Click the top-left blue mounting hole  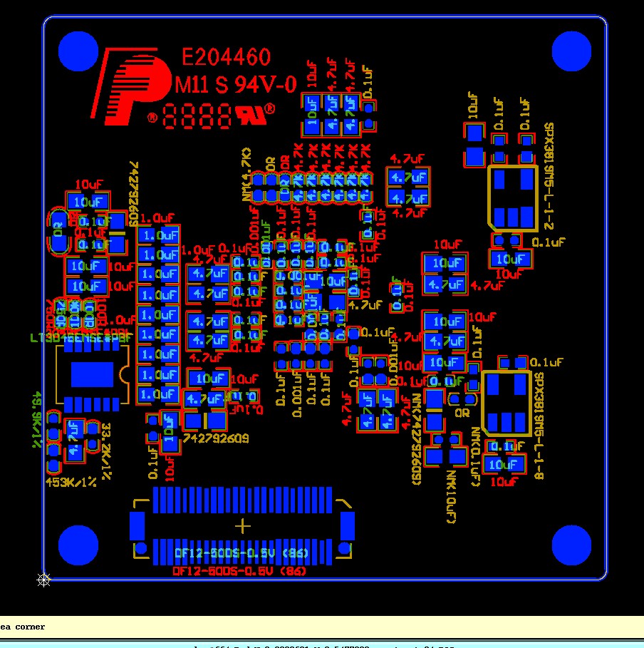point(78,51)
